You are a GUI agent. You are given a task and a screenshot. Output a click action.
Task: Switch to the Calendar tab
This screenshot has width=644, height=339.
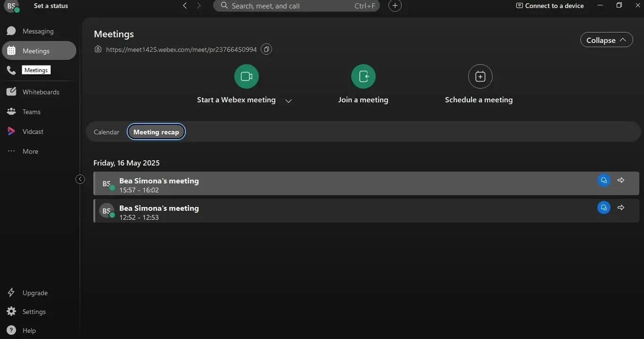pyautogui.click(x=107, y=132)
